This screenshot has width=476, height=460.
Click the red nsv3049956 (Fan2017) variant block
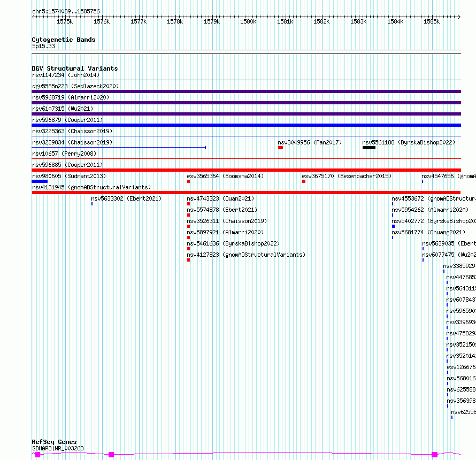tap(280, 148)
